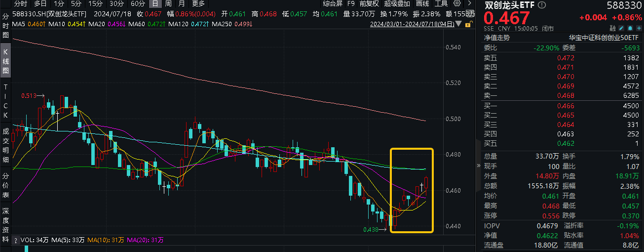The height and width of the screenshot is (252, 644).
Task: Click the question mark icon beside VOL
Action: [15, 240]
